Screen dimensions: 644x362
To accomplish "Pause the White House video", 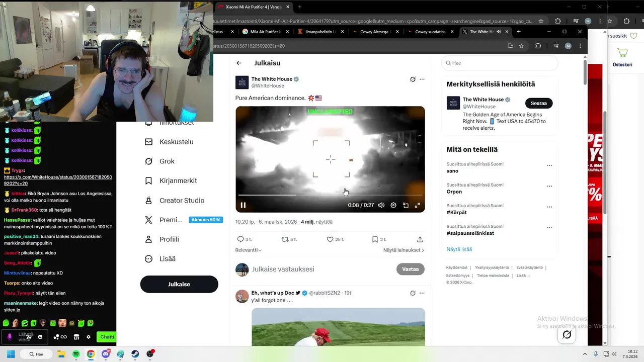I will (243, 205).
